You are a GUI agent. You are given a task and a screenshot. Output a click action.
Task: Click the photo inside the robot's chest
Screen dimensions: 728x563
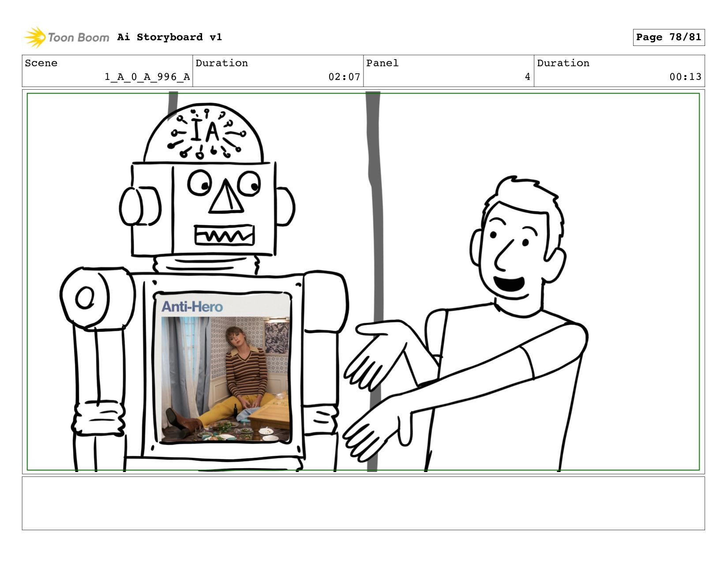(225, 379)
